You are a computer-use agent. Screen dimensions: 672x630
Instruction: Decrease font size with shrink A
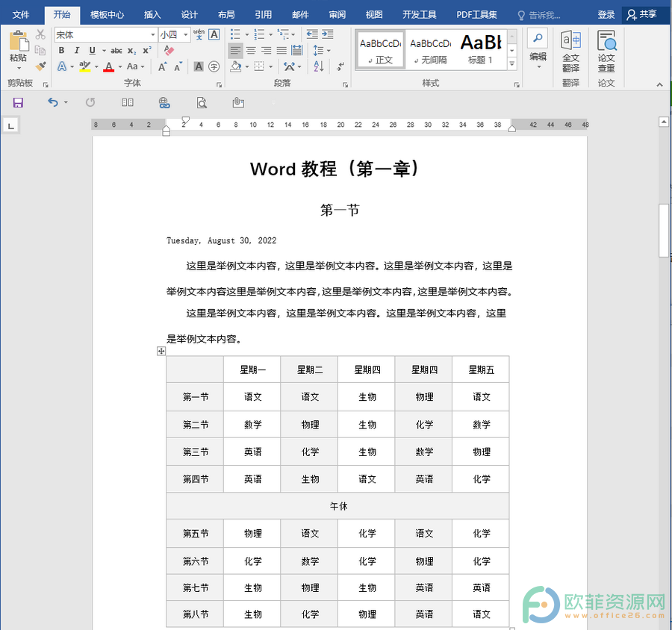178,66
